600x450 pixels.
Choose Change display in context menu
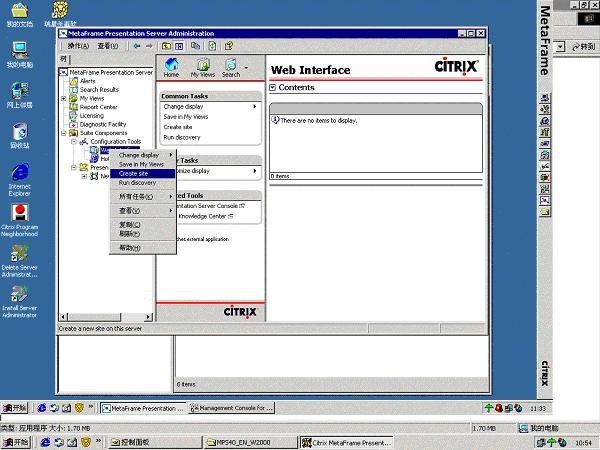143,155
